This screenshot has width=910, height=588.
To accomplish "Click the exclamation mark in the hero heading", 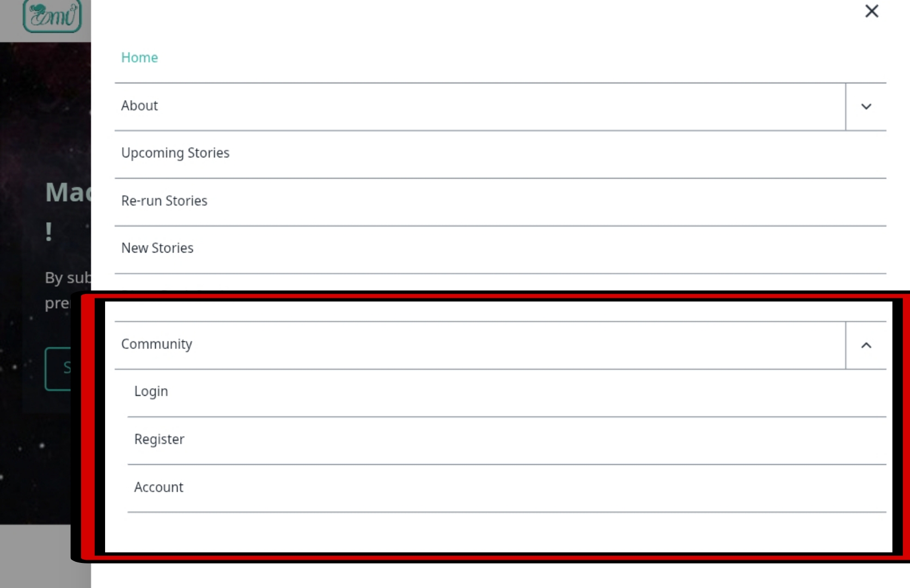I will click(49, 232).
